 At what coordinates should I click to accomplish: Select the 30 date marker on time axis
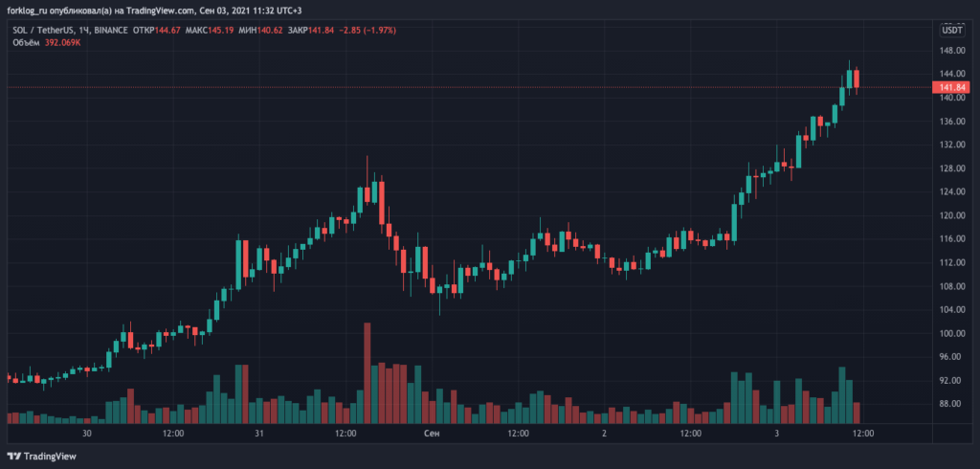(86, 434)
